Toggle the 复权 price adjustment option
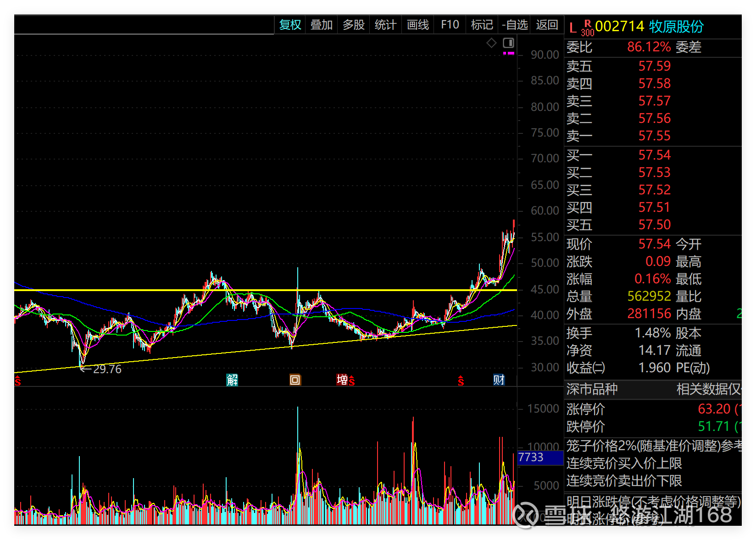 (290, 25)
